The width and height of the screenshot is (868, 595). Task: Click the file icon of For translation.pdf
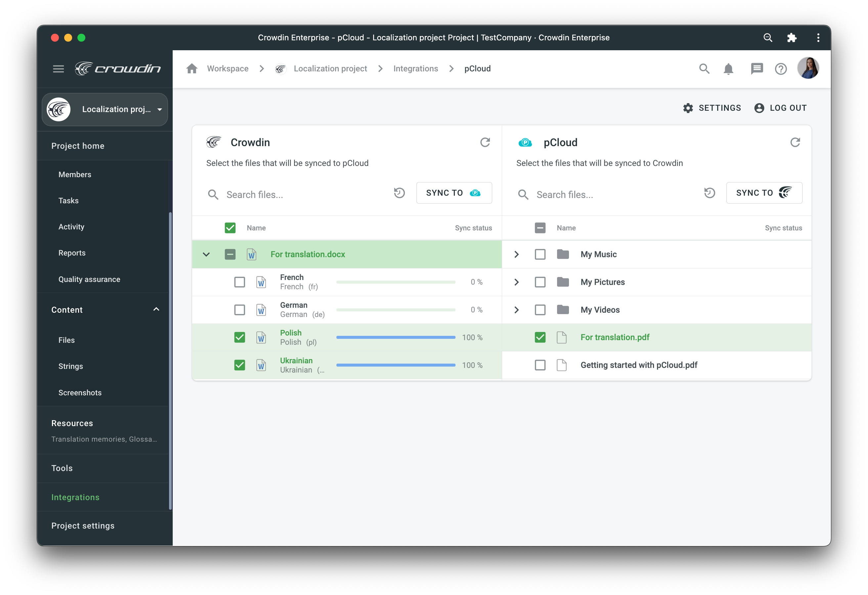coord(561,337)
